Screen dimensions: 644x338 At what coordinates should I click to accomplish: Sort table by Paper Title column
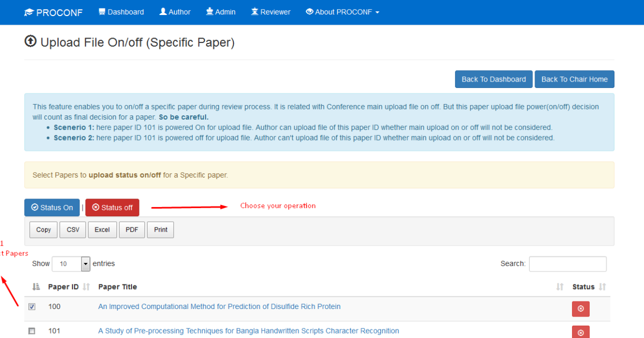(331, 287)
